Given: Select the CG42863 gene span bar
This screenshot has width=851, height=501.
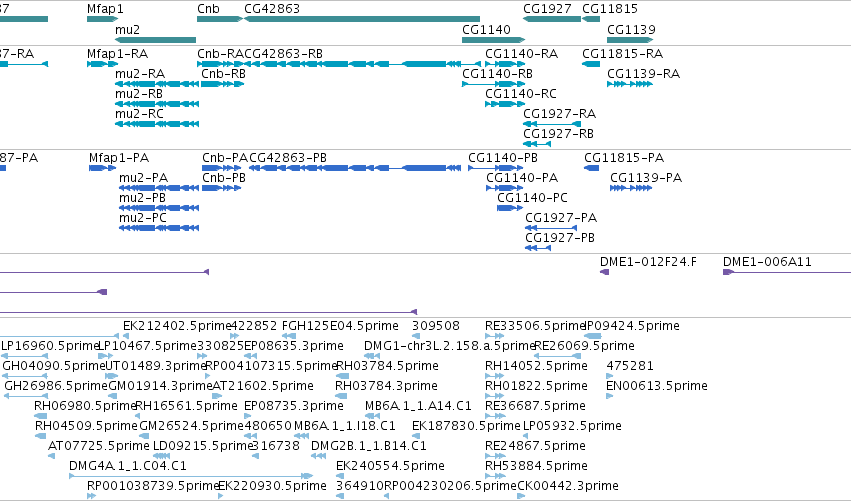Looking at the screenshot, I should point(362,19).
